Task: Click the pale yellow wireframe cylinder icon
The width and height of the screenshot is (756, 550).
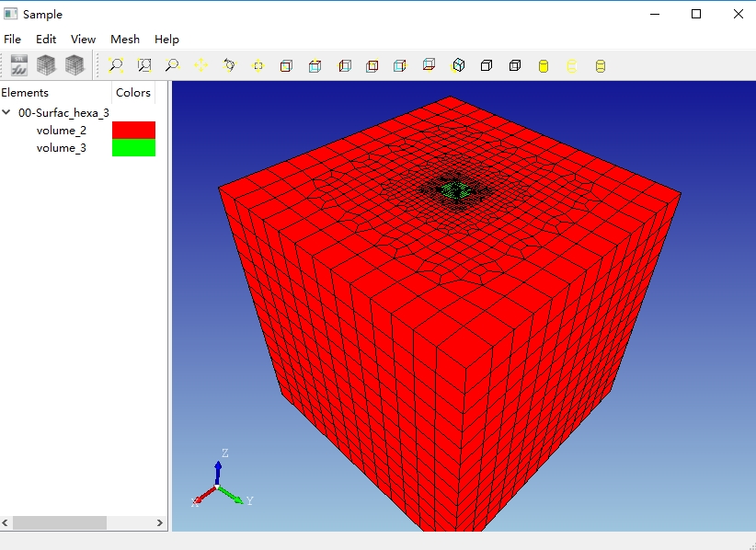Action: tap(572, 65)
